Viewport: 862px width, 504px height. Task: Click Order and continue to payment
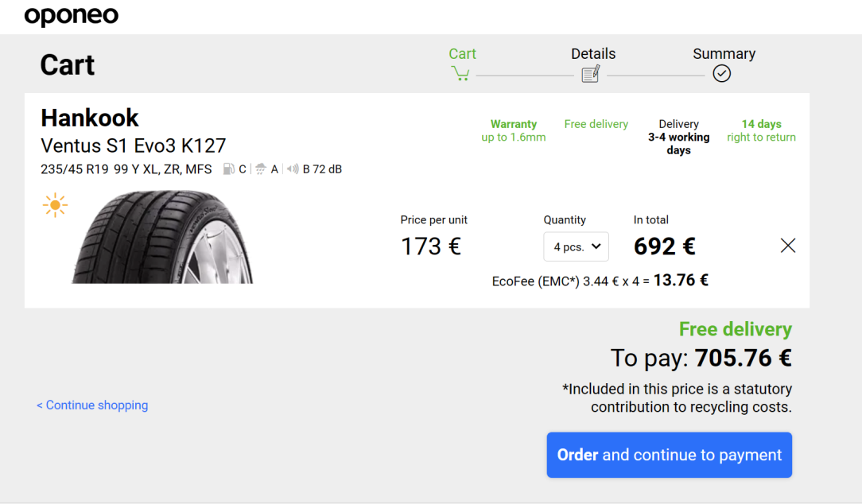[x=669, y=455]
